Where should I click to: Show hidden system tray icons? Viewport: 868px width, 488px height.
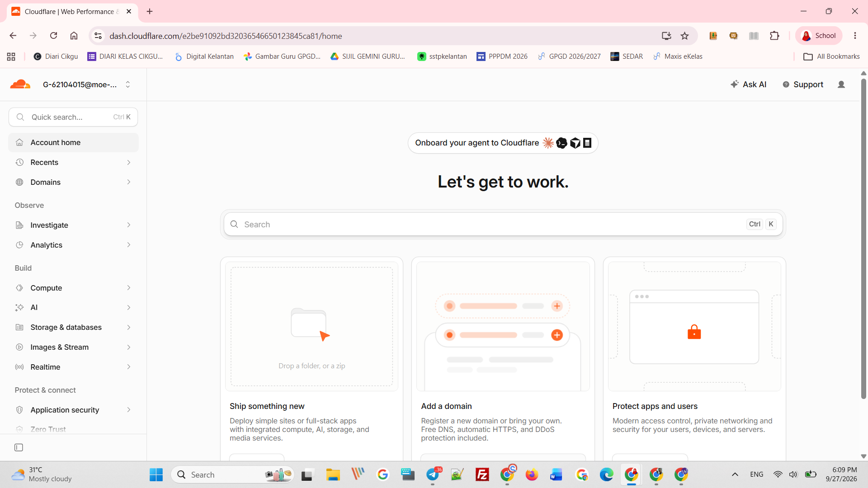(735, 474)
